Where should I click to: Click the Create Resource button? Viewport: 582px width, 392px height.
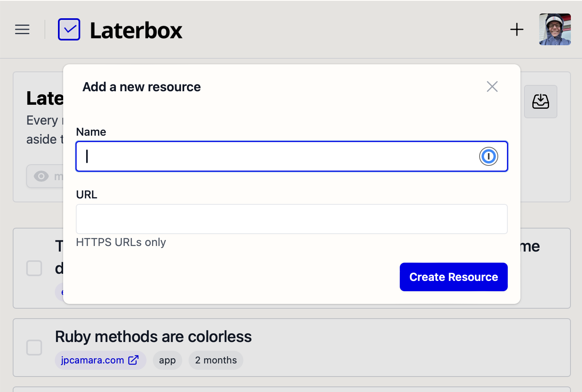454,277
